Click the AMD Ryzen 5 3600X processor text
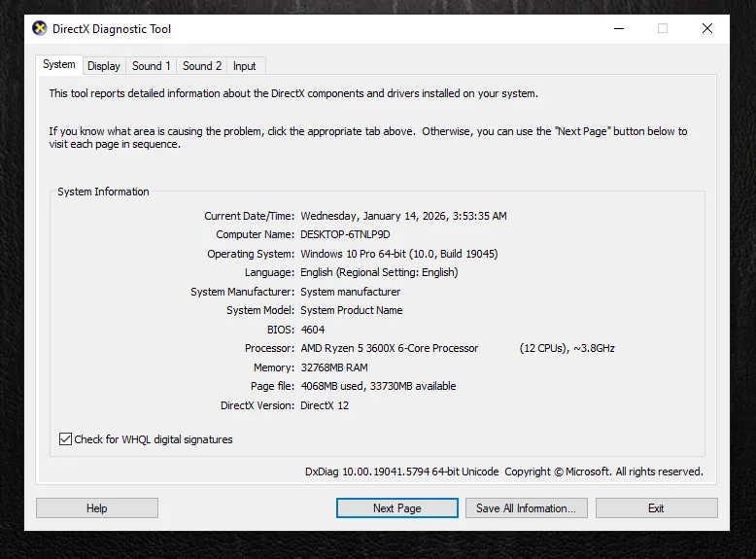756x559 pixels. click(x=389, y=348)
